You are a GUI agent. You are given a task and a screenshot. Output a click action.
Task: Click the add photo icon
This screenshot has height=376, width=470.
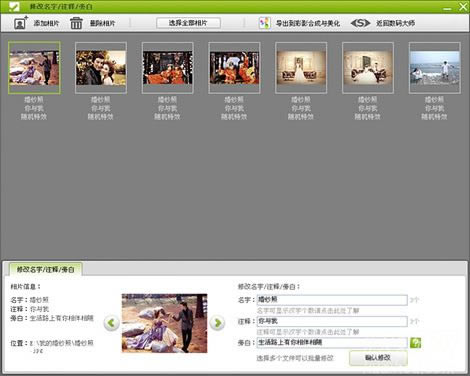tap(21, 23)
